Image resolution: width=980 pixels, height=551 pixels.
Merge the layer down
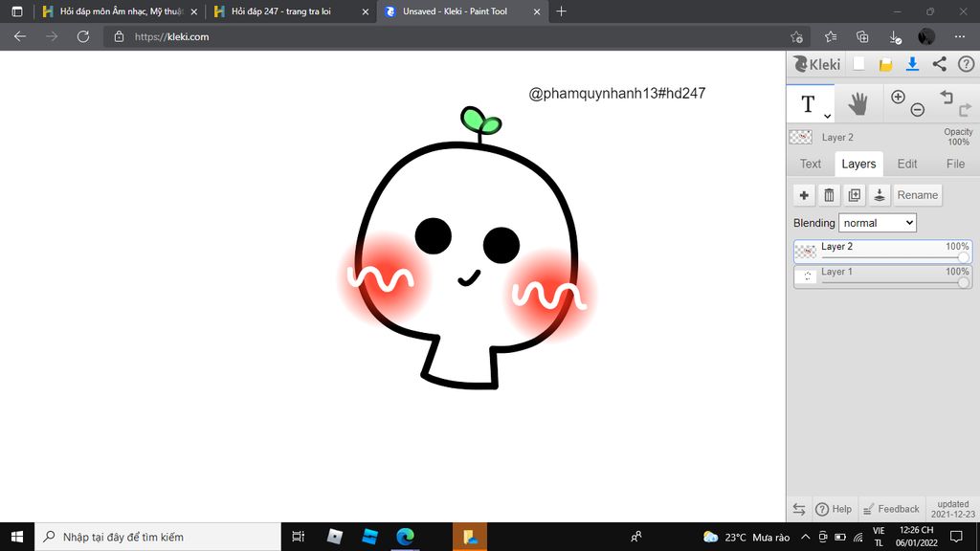[879, 195]
